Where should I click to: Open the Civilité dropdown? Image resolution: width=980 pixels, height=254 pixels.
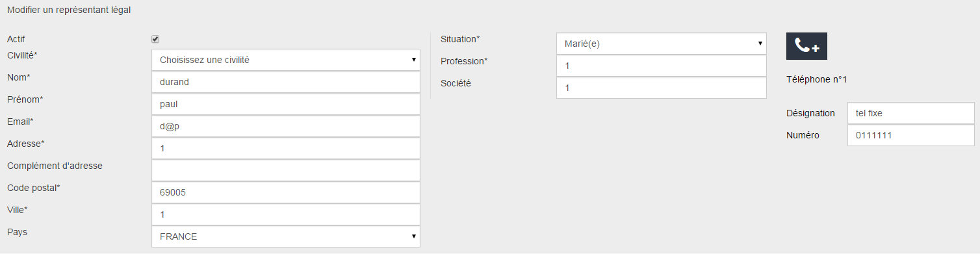(x=286, y=60)
